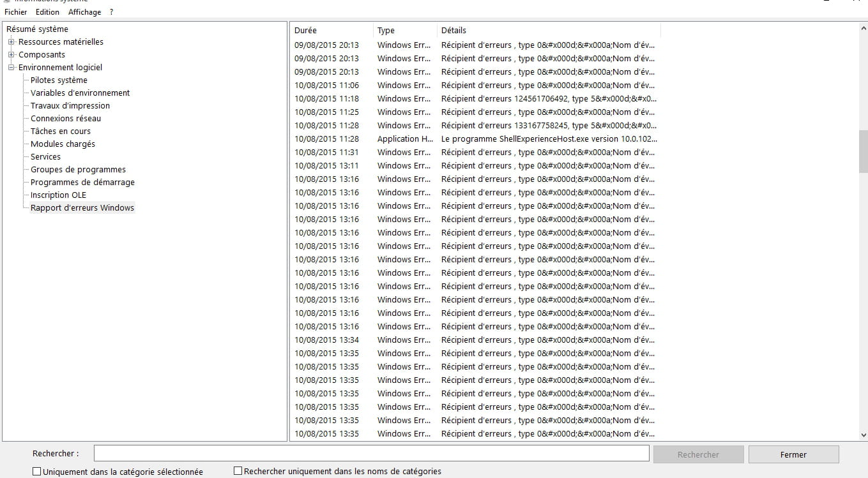
Task: Open the Edition menu
Action: point(47,12)
